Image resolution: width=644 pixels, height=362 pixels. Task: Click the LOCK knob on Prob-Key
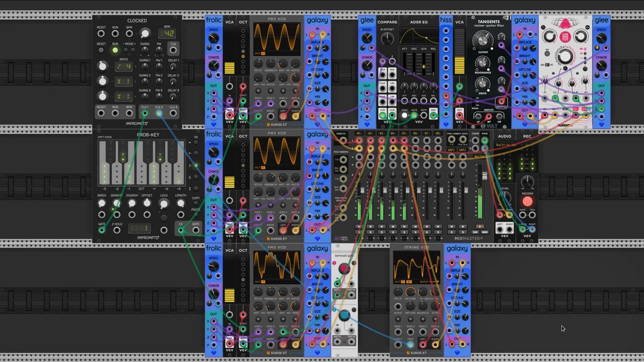coord(164,204)
